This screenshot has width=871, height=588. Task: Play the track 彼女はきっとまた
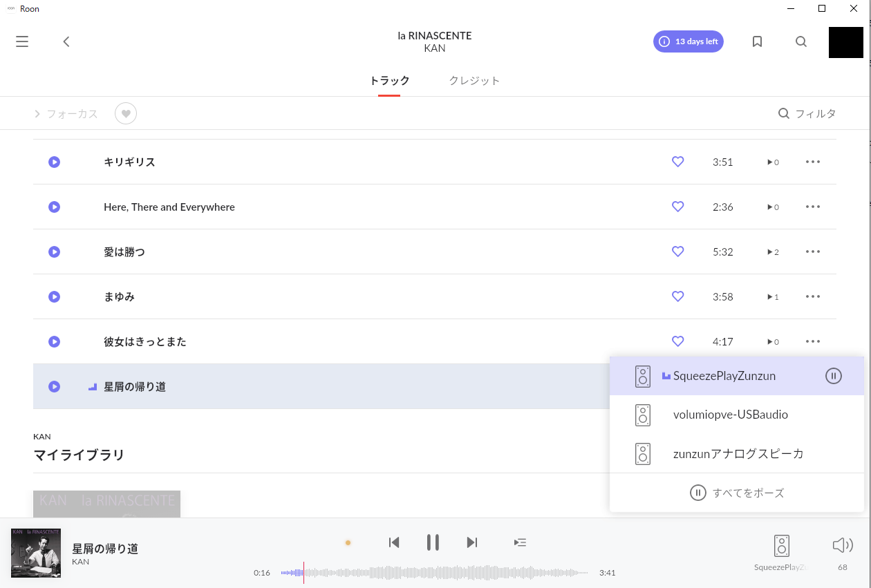(54, 341)
